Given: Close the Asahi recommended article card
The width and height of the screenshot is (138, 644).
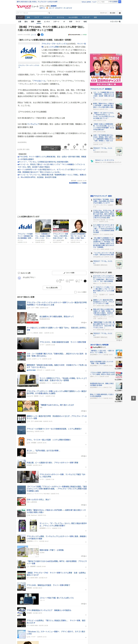Looking at the screenshot, I should 33,242.
